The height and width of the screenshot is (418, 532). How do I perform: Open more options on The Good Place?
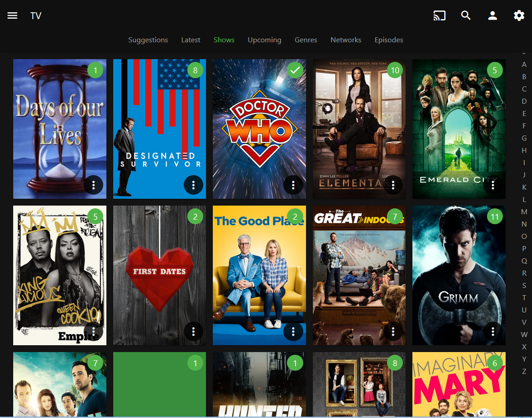[293, 332]
